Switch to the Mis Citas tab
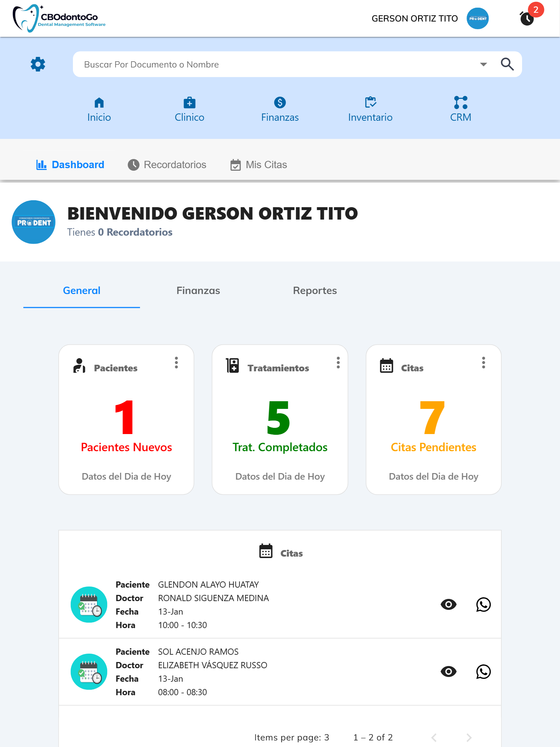The image size is (560, 747). click(258, 165)
